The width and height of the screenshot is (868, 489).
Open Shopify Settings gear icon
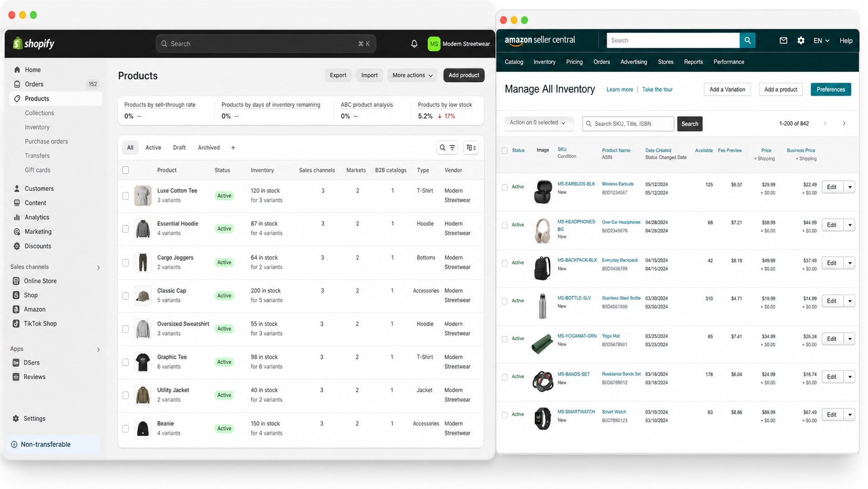[16, 418]
